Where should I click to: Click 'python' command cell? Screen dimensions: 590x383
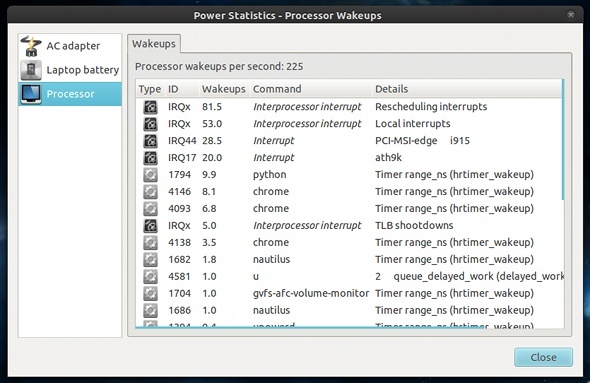click(x=269, y=175)
